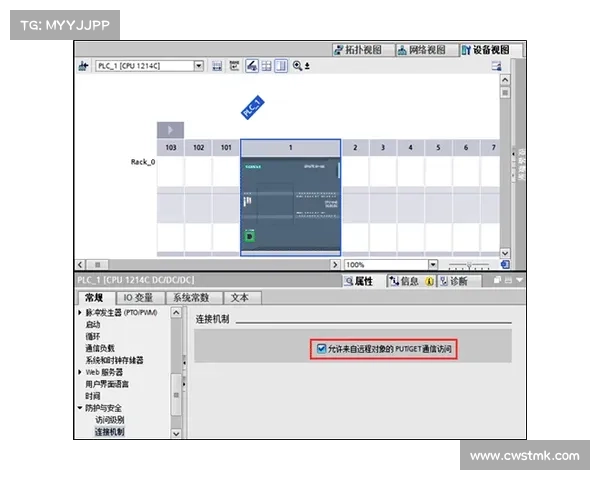Click the go-to-network-view icon left of device selector
Viewport: 600px width, 480px height.
point(83,66)
